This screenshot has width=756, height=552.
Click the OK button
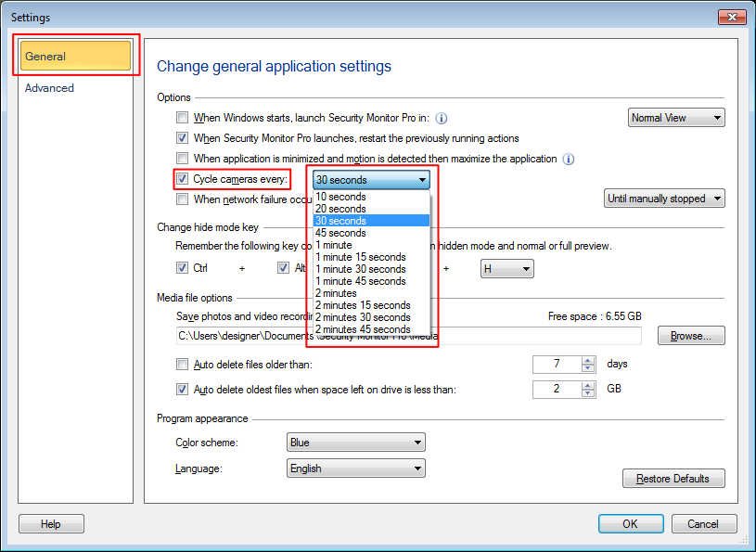(x=631, y=523)
